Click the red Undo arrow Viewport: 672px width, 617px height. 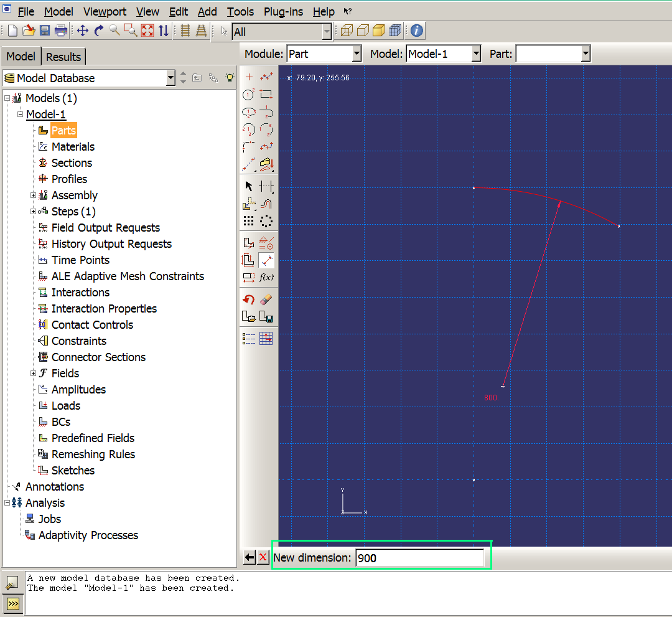coord(248,299)
